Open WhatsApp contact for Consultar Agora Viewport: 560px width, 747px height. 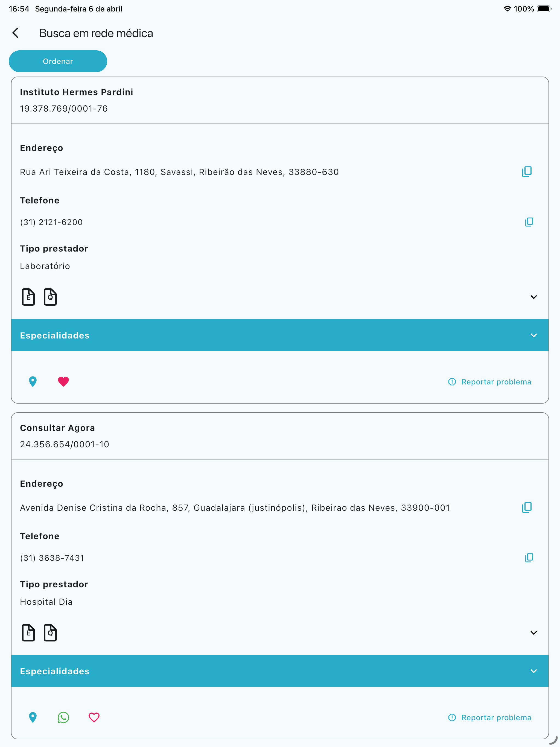click(63, 717)
